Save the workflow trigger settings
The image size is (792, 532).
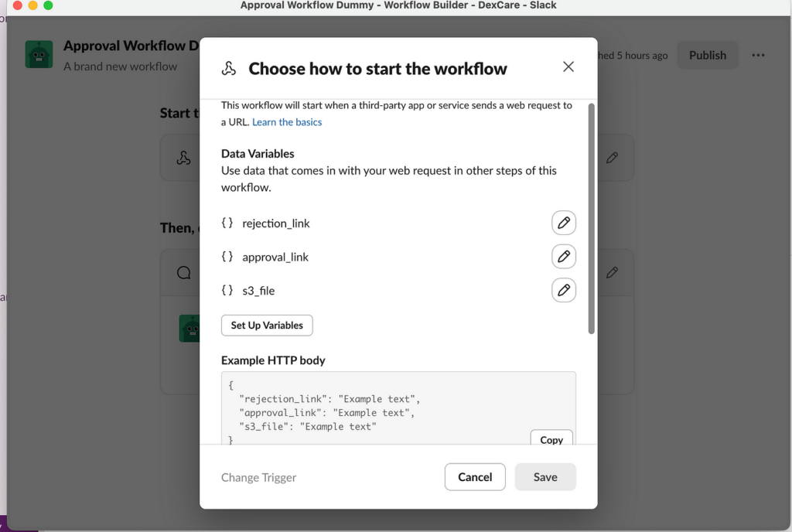point(545,477)
